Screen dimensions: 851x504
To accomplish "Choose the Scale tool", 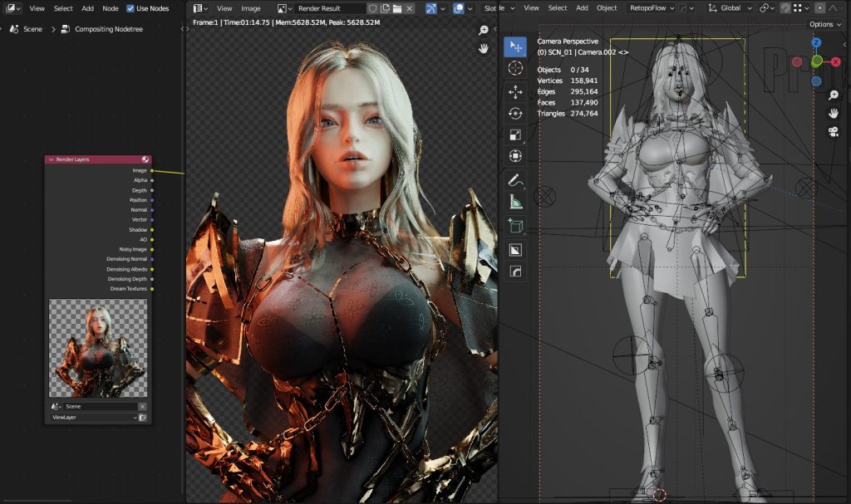I will (515, 135).
